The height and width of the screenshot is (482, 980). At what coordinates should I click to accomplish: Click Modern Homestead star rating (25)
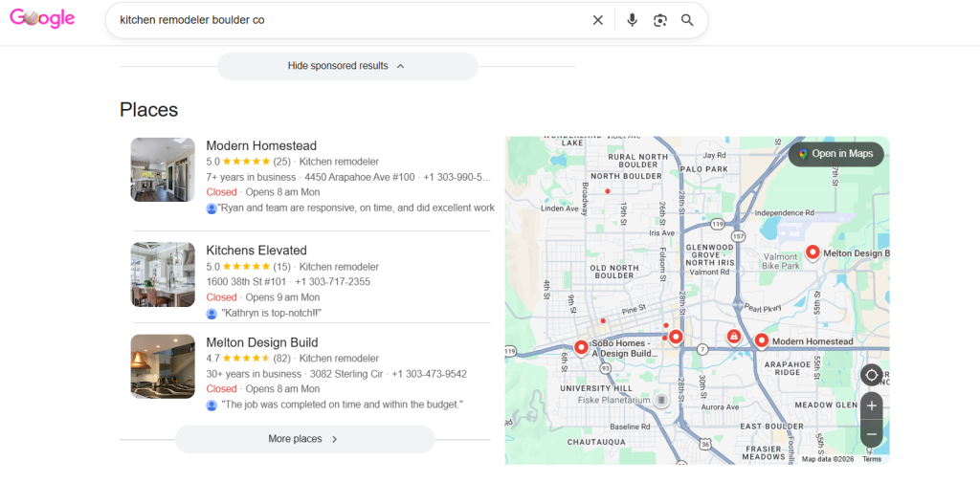pyautogui.click(x=248, y=162)
